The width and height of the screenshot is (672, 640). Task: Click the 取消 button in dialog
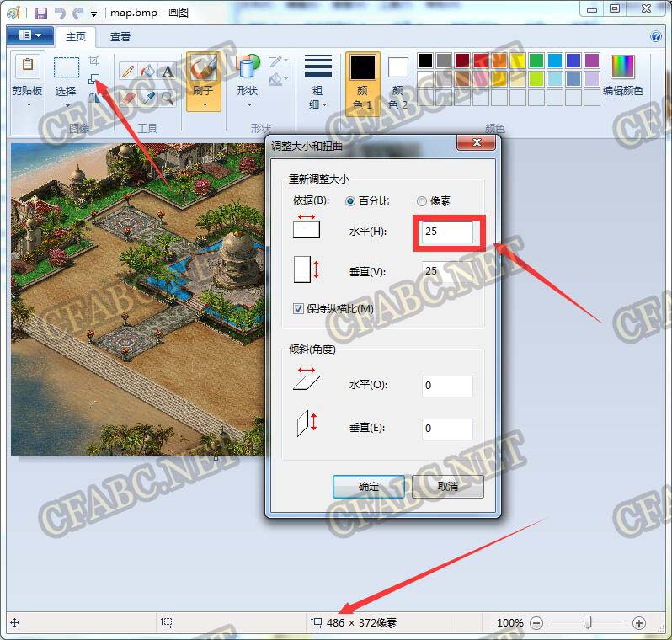click(447, 487)
